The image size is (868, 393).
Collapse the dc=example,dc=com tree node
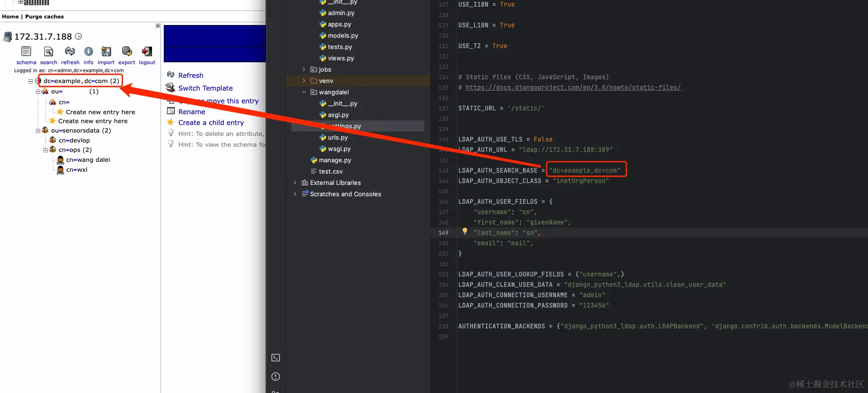point(31,81)
